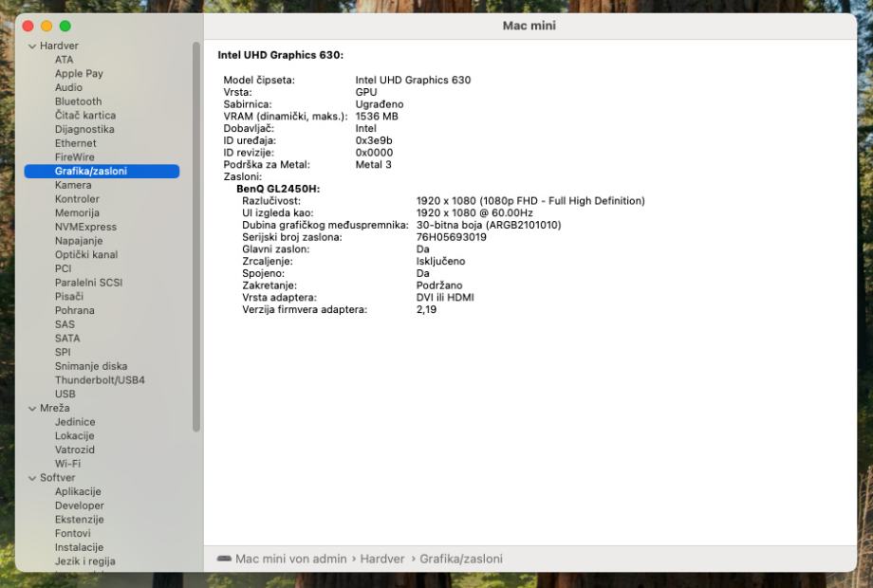Open PCI in the sidebar
This screenshot has height=588, width=873.
[x=63, y=268]
